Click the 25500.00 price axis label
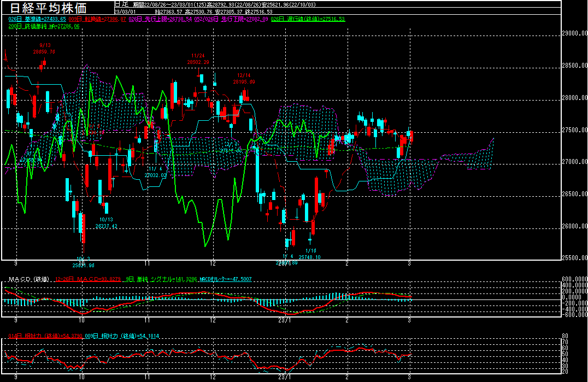The image size is (588, 382). click(x=574, y=258)
